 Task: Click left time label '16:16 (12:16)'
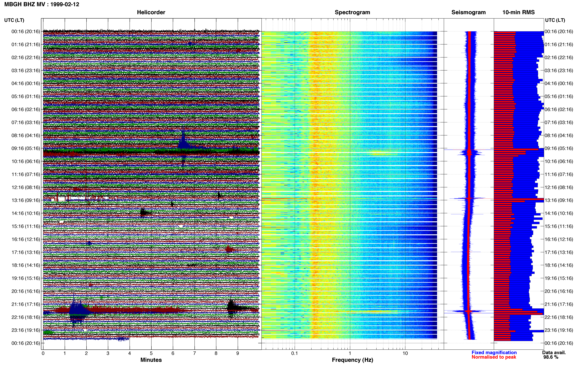tap(26, 239)
